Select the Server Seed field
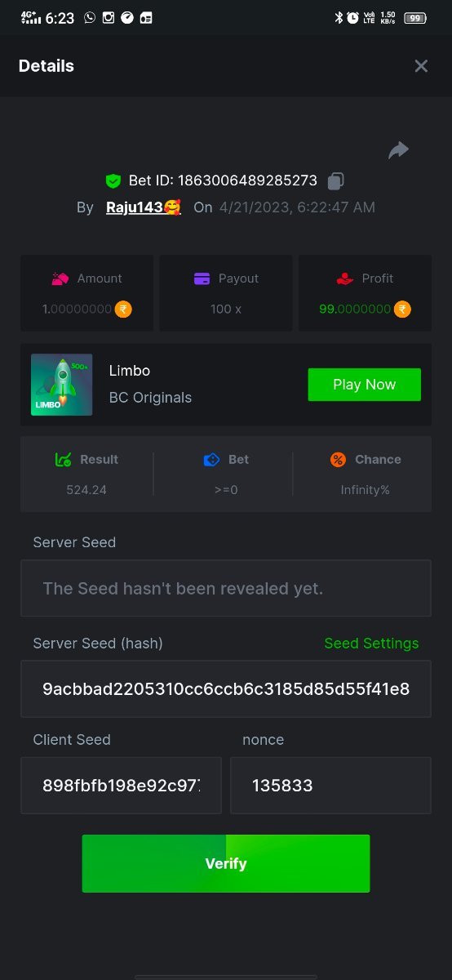Image resolution: width=452 pixels, height=980 pixels. click(x=226, y=588)
